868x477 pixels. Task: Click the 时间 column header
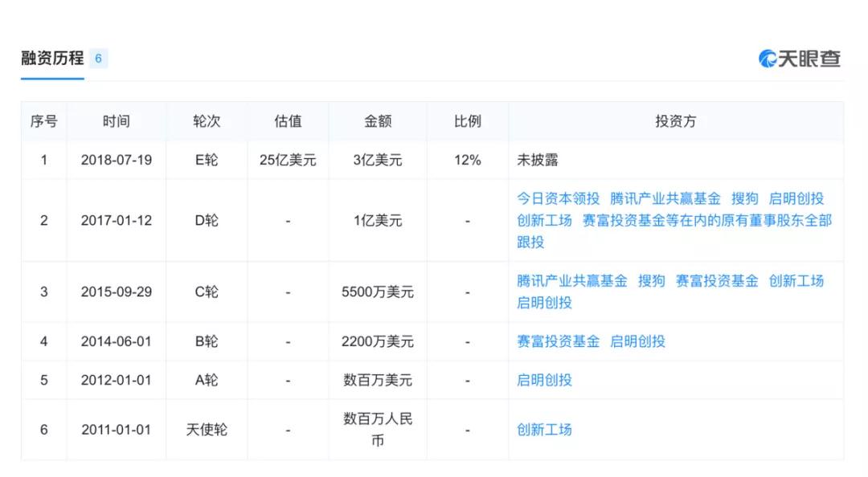(x=116, y=121)
